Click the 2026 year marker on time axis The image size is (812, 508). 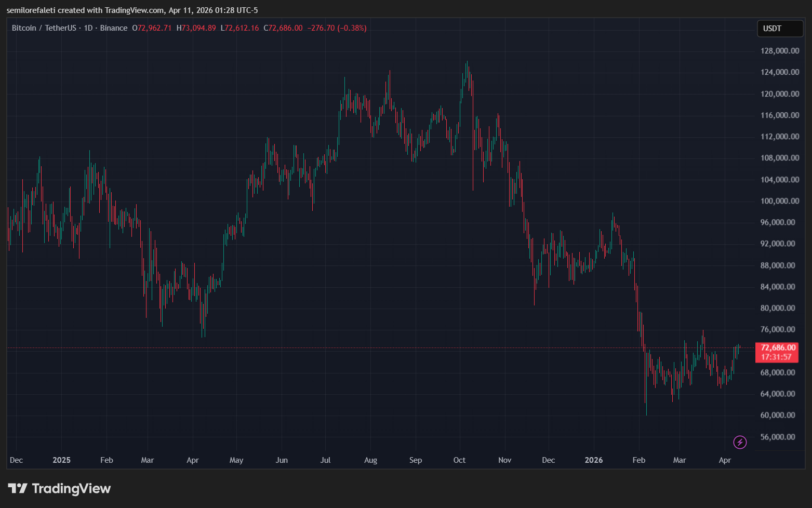click(594, 460)
